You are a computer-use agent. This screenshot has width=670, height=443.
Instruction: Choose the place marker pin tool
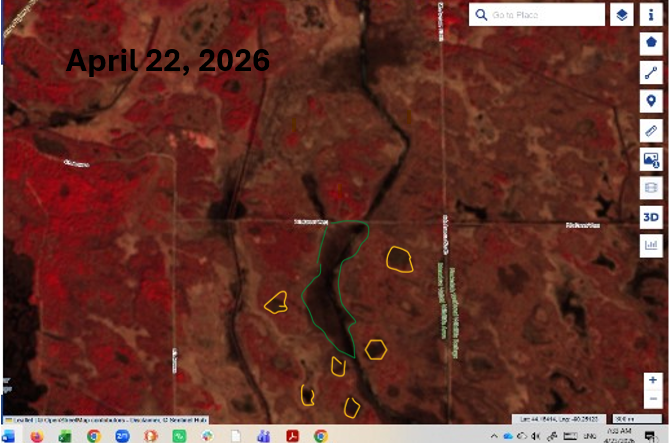click(652, 101)
